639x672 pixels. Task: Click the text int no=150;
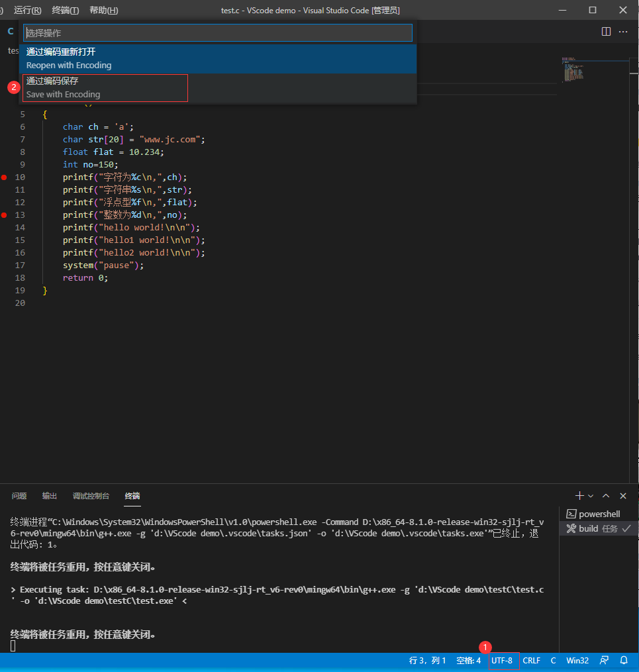coord(91,165)
